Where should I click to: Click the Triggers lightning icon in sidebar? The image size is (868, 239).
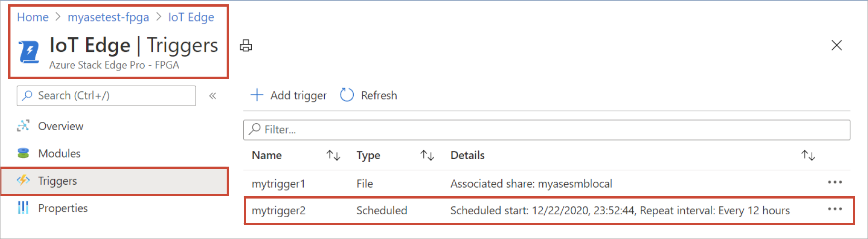(23, 180)
